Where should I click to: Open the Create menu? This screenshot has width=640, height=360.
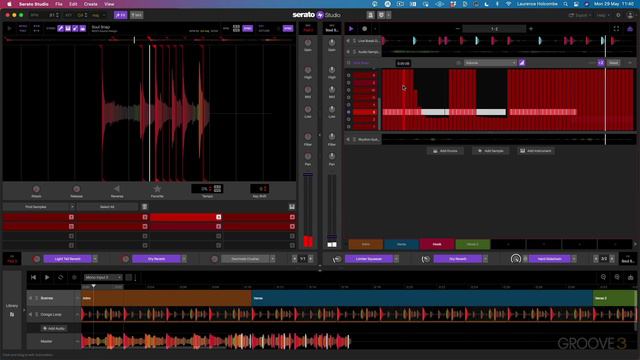(91, 4)
